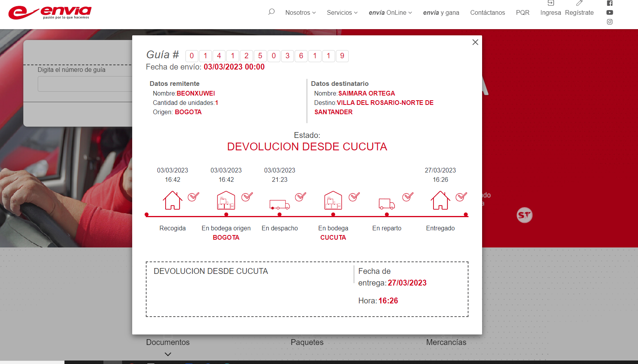The width and height of the screenshot is (638, 364).
Task: Open envía y gana page
Action: point(441,12)
